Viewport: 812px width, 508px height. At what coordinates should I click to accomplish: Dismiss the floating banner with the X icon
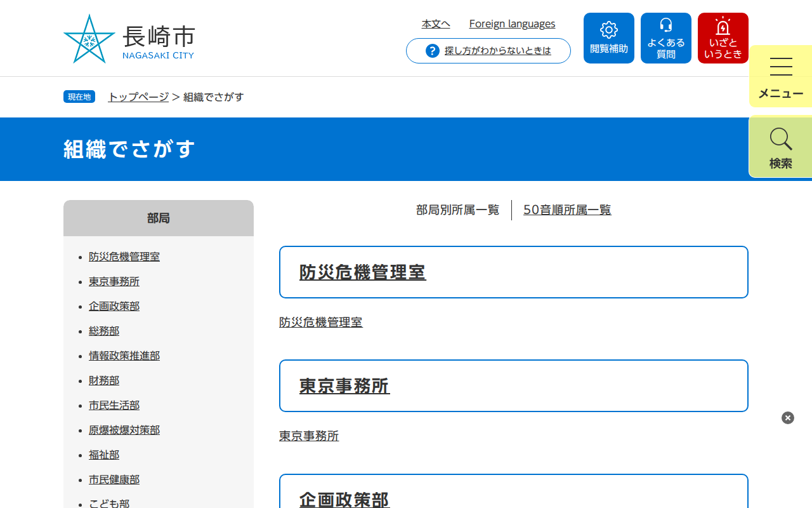(x=787, y=417)
